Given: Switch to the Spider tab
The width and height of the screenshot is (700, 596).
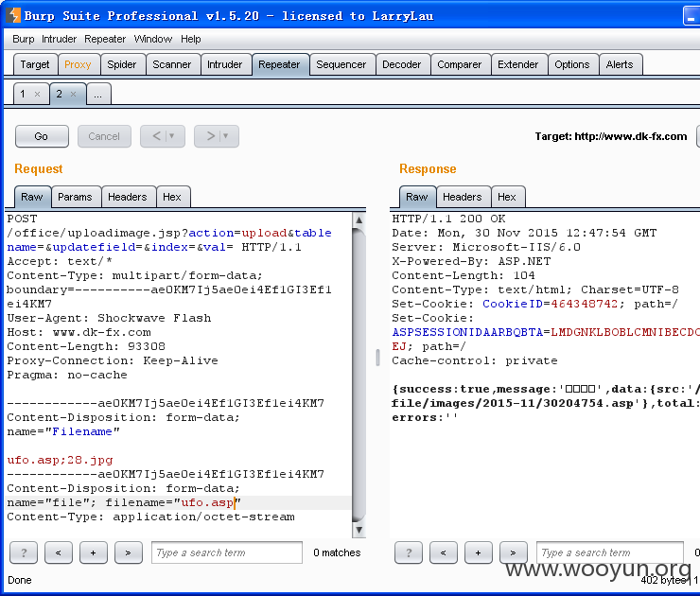Looking at the screenshot, I should tap(122, 64).
